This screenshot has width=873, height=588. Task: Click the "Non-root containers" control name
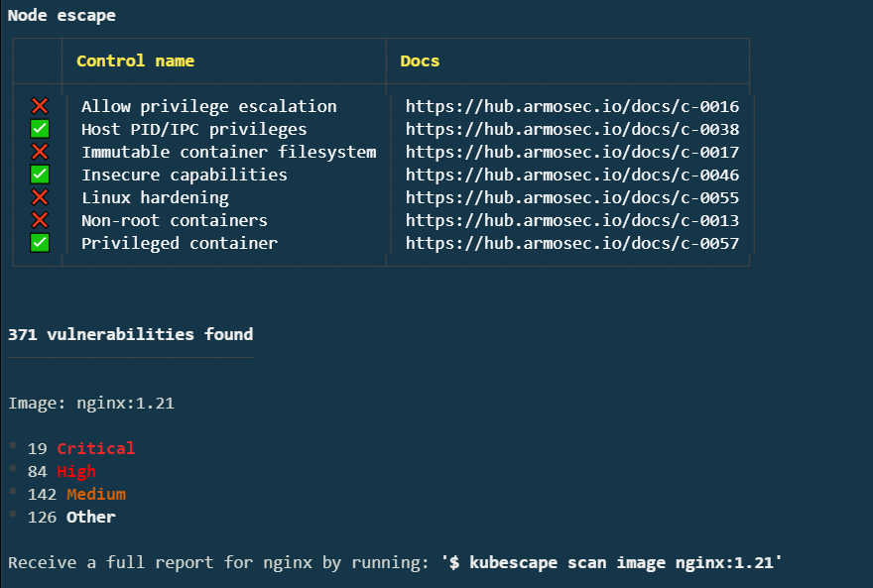point(175,220)
